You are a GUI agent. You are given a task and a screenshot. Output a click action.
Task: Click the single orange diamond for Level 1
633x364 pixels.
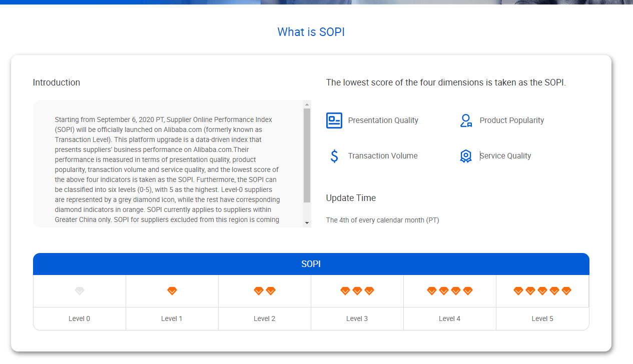tap(172, 290)
